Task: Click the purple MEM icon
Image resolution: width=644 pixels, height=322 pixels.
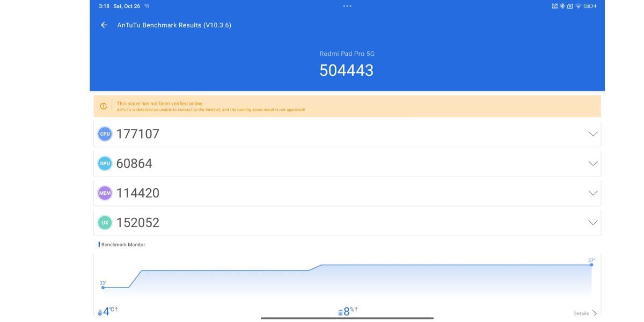Action: [105, 193]
